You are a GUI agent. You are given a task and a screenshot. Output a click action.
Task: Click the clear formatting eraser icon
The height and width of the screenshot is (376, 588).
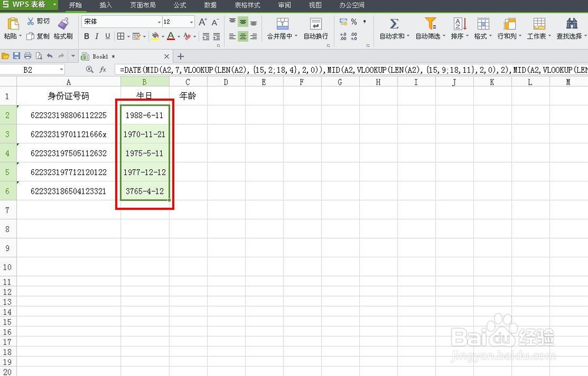pyautogui.click(x=187, y=36)
